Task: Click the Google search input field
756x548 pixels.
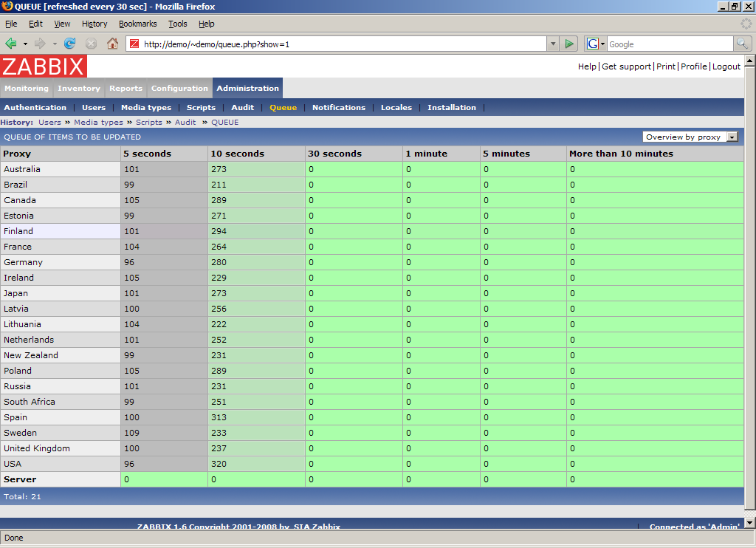Action: 670,44
